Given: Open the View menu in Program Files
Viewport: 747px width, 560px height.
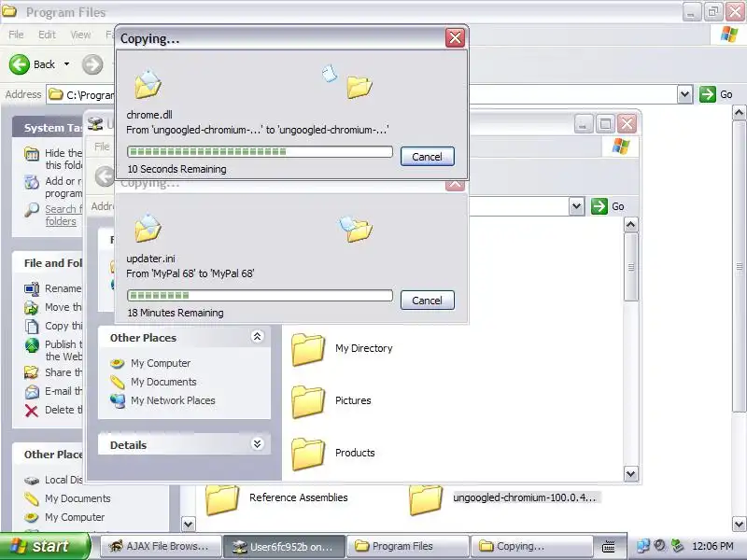Looking at the screenshot, I should 80,35.
